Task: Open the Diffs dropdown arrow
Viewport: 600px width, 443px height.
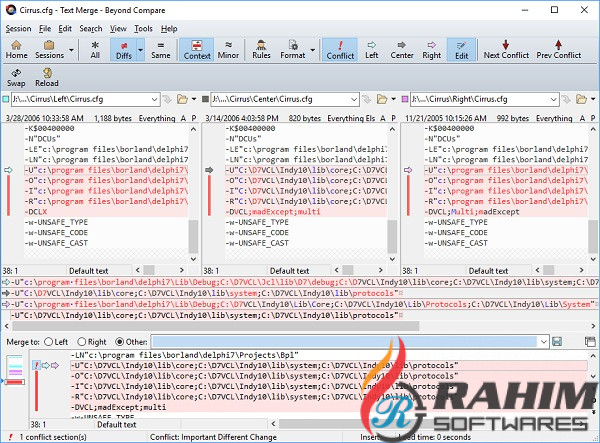Action: coord(140,50)
